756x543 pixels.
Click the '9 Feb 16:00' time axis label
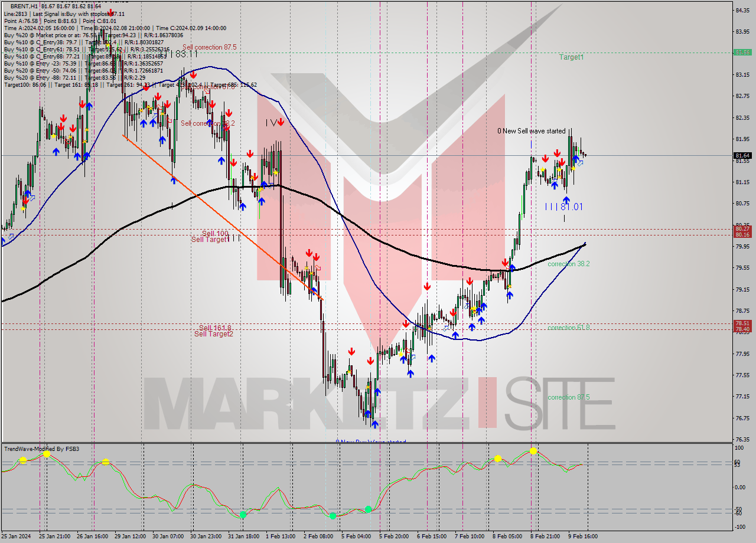pyautogui.click(x=582, y=537)
